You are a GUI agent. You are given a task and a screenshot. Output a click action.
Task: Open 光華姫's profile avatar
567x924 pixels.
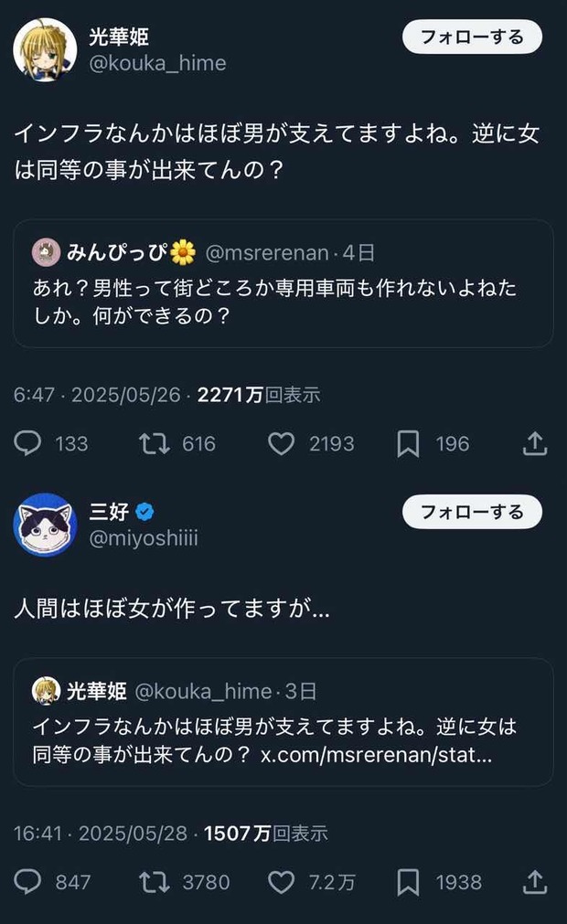point(44,48)
